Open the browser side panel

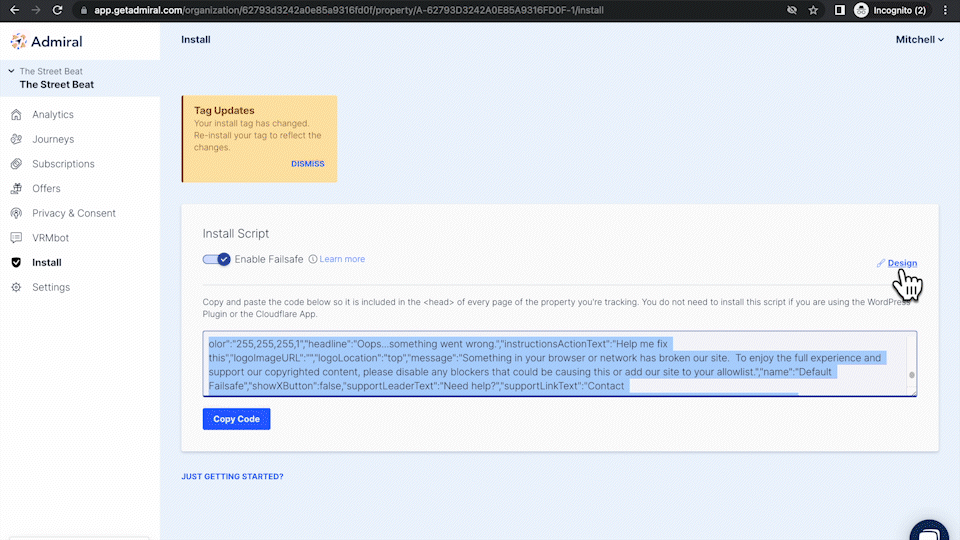click(x=840, y=10)
